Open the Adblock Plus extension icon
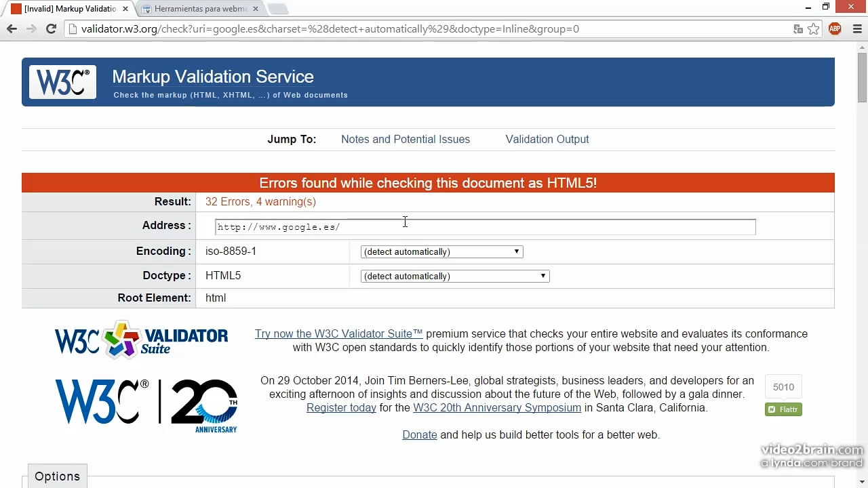 pos(835,28)
